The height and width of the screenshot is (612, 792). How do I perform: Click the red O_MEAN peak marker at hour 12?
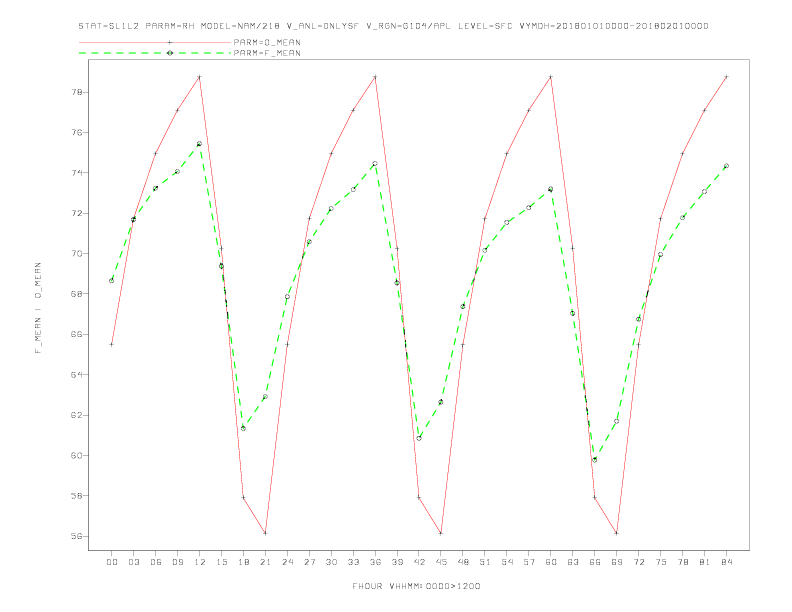tap(200, 77)
